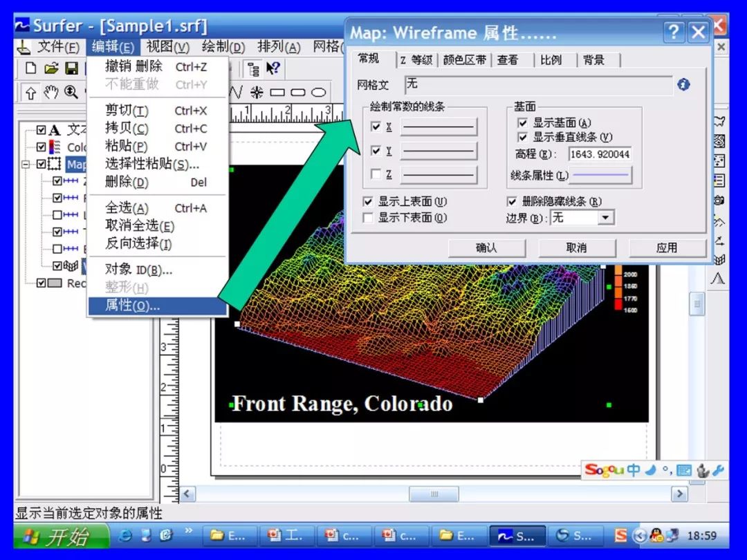Open a file with the folder icon
Screen dimensions: 747x560
pos(50,68)
